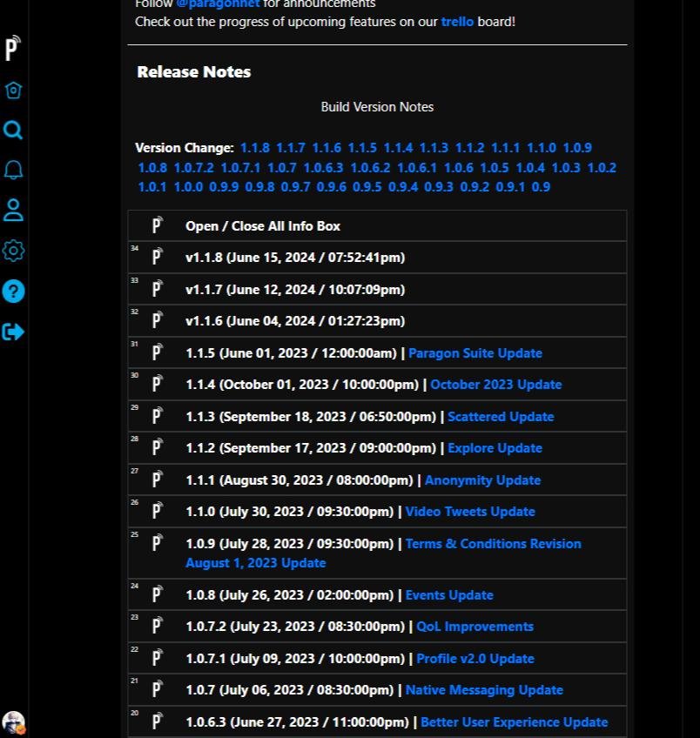Click user avatar at bottom of sidebar
Image resolution: width=700 pixels, height=738 pixels.
13,722
